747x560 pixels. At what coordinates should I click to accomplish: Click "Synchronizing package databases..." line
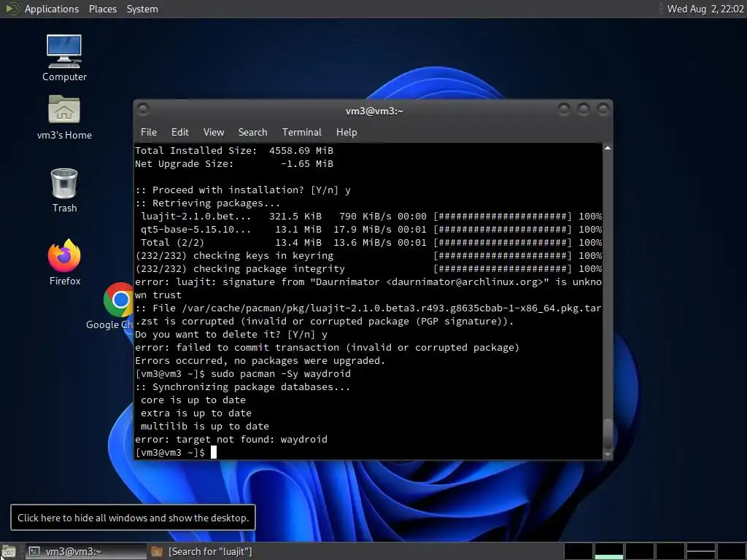(242, 386)
